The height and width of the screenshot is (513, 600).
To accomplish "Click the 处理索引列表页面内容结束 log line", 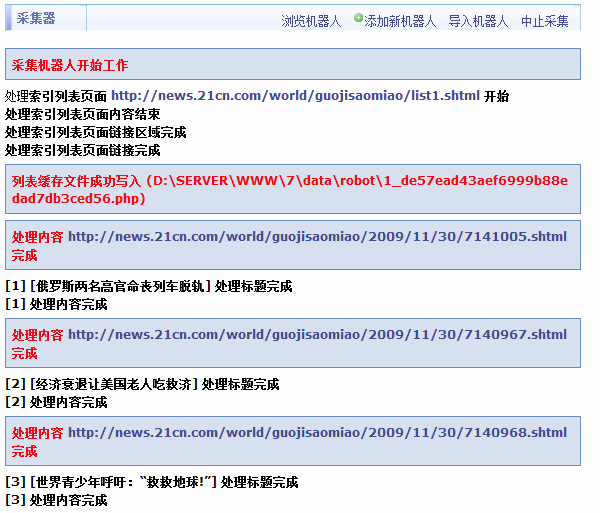I will [82, 115].
